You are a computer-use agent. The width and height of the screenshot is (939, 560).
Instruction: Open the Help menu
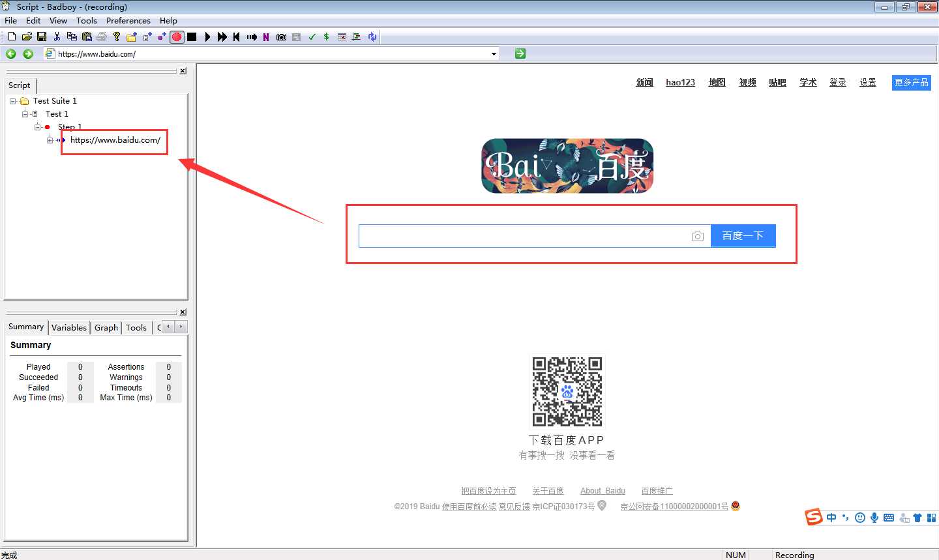coord(168,20)
